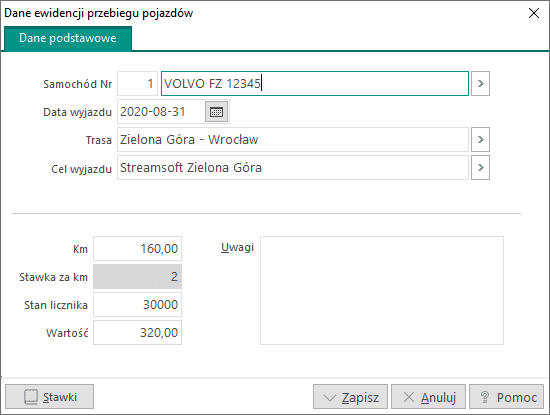Click the Stawki book icon
Image resolution: width=550 pixels, height=415 pixels.
click(31, 397)
